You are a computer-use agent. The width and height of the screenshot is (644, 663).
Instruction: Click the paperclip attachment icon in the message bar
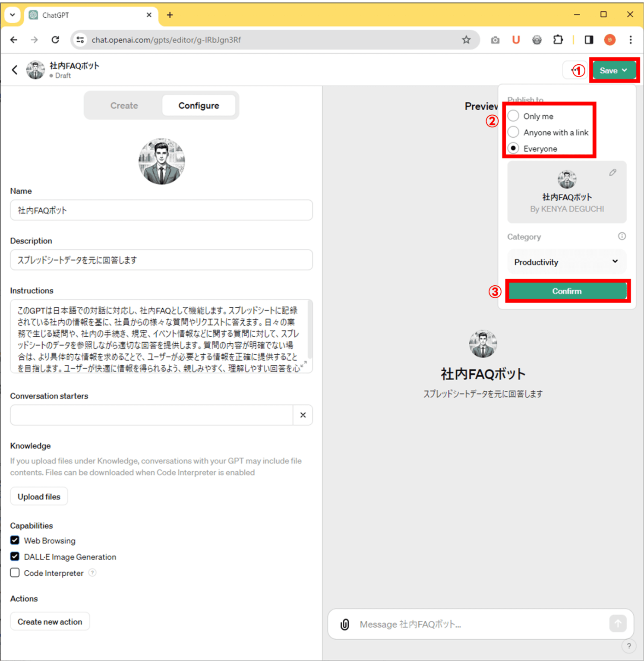click(x=344, y=624)
